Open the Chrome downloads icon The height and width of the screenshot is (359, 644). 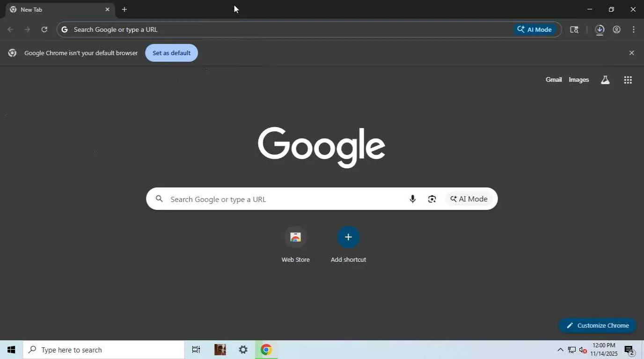pos(600,29)
